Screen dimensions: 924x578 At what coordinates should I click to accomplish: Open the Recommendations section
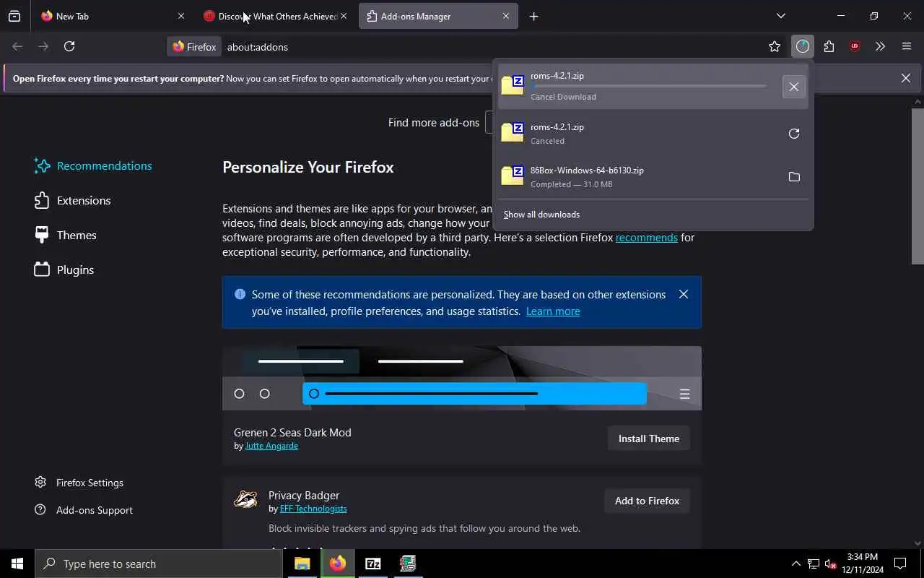(93, 166)
